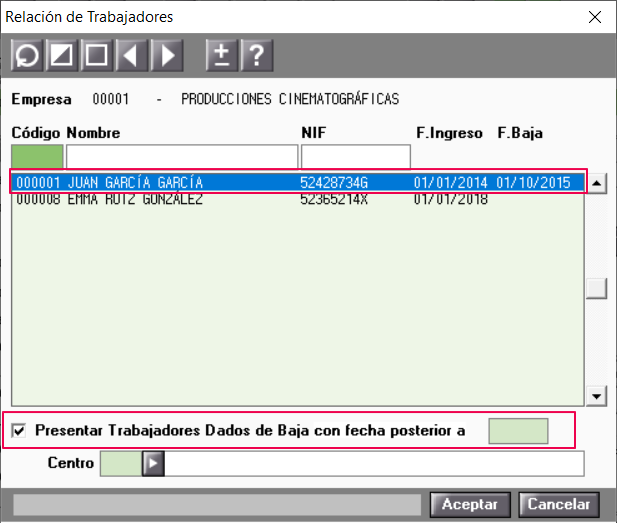Screen dimensions: 617x523
Task: Click the Cancelar button
Action: coord(559,504)
